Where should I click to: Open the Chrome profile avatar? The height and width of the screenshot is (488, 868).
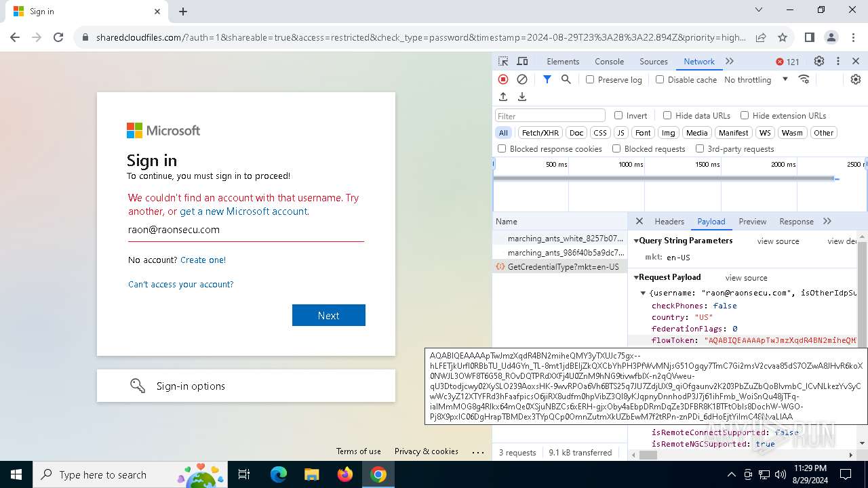click(x=831, y=37)
